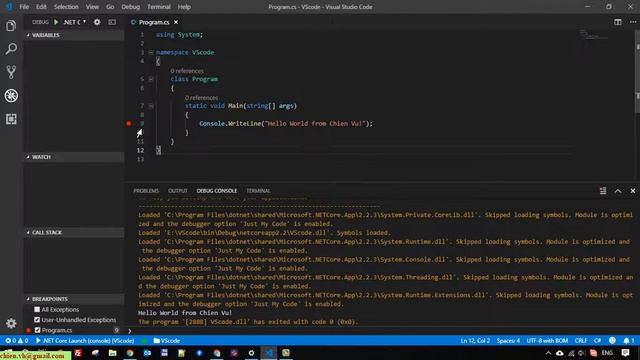
Task: Open the editor More Actions ellipsis
Action: coord(633,22)
